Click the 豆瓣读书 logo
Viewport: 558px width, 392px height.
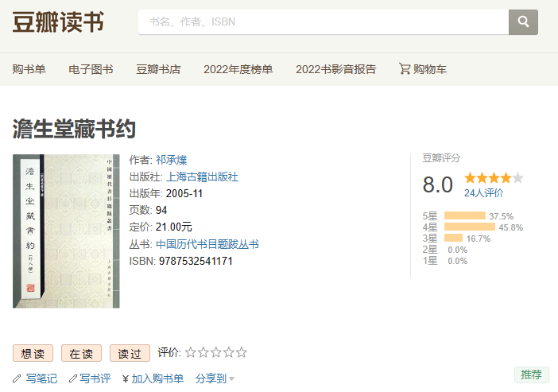tap(58, 22)
